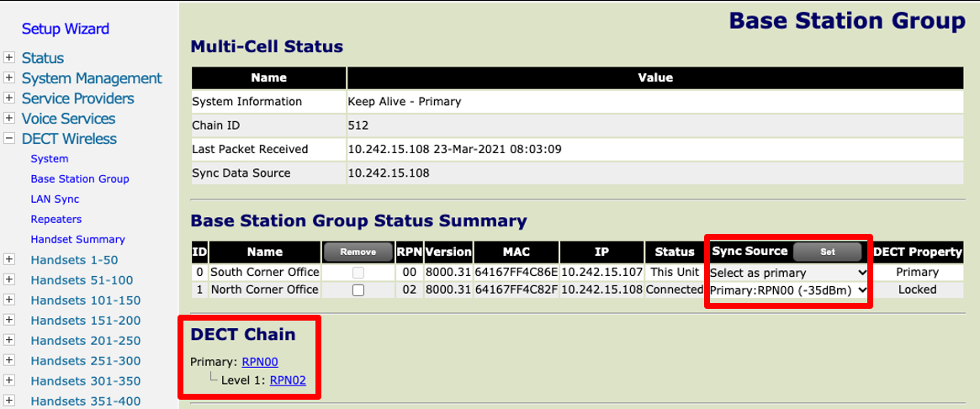Open the 'Primary:RPN00 (-35dBm)' dropdown
This screenshot has height=409, width=980.
tap(789, 289)
